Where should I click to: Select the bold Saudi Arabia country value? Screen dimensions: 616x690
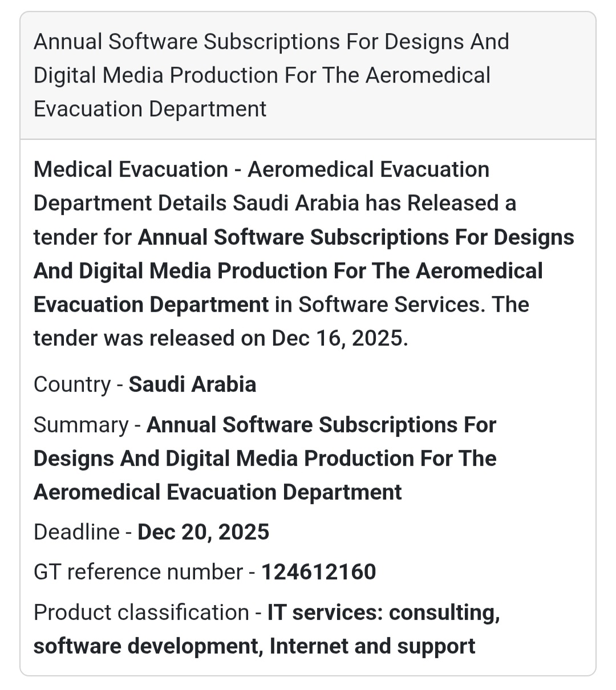click(192, 384)
